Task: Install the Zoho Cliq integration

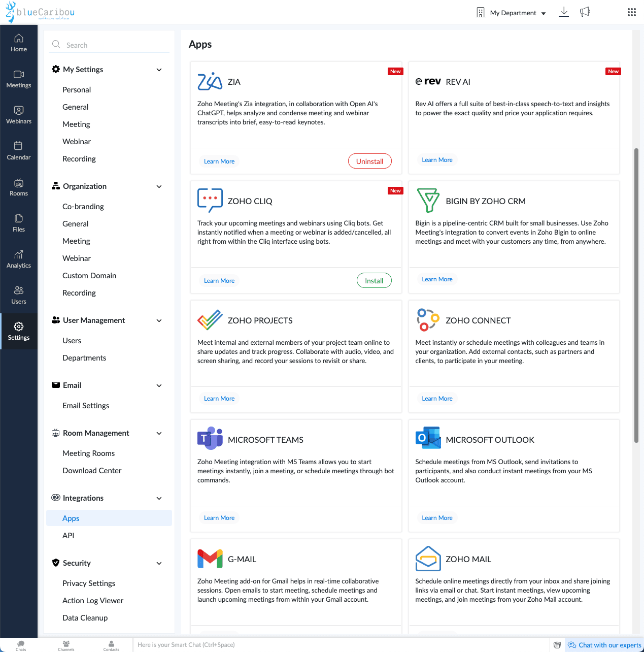Action: (x=374, y=280)
